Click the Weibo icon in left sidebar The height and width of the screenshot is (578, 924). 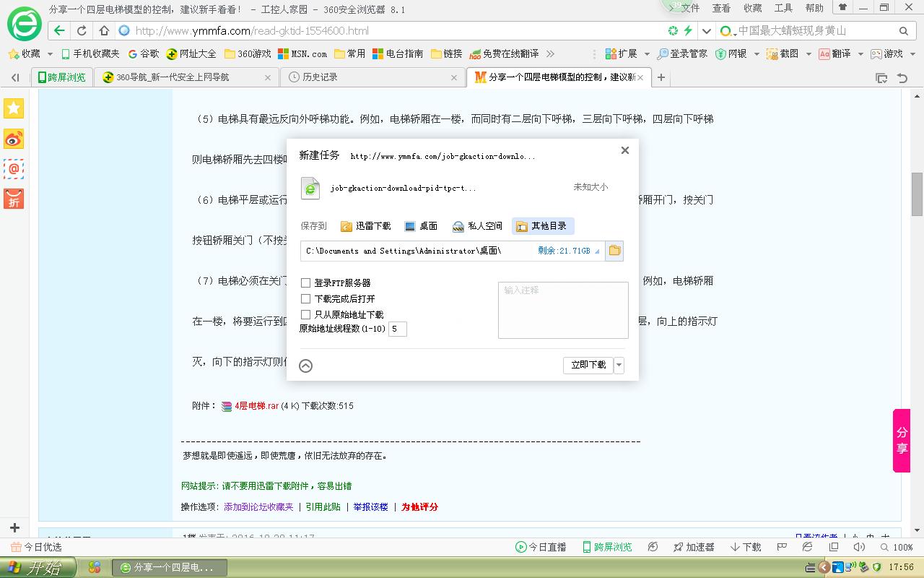pos(14,139)
